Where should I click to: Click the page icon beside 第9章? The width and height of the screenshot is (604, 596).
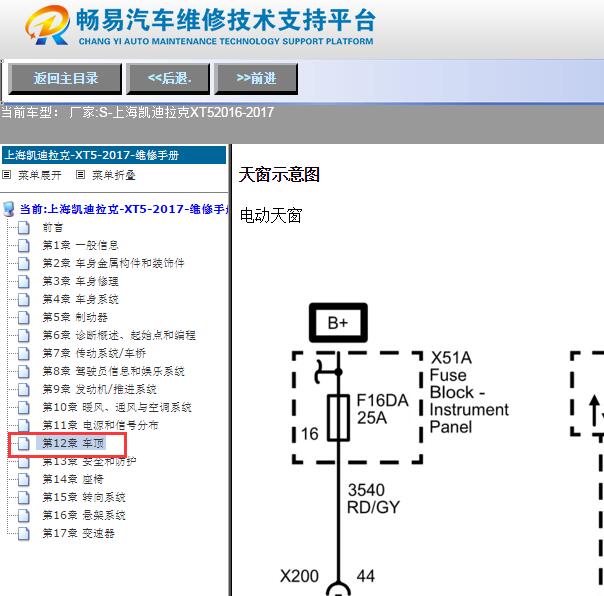23,389
